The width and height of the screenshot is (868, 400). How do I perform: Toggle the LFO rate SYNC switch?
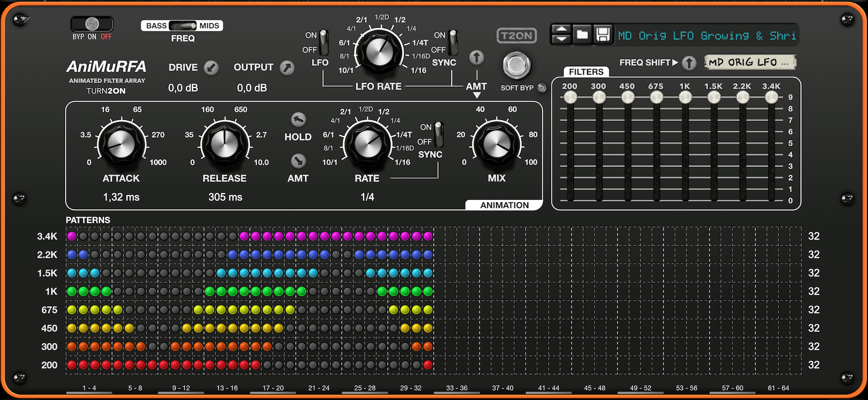coord(452,42)
